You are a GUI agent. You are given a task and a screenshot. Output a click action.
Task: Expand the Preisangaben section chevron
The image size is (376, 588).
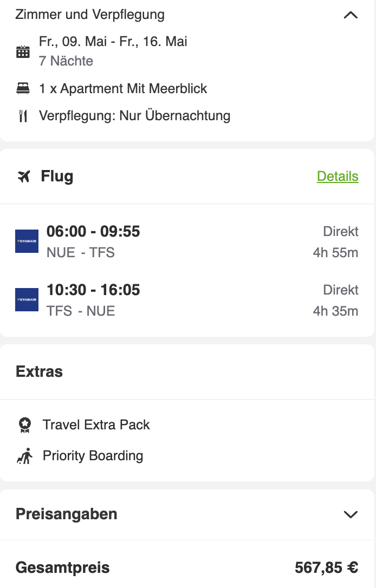(351, 514)
